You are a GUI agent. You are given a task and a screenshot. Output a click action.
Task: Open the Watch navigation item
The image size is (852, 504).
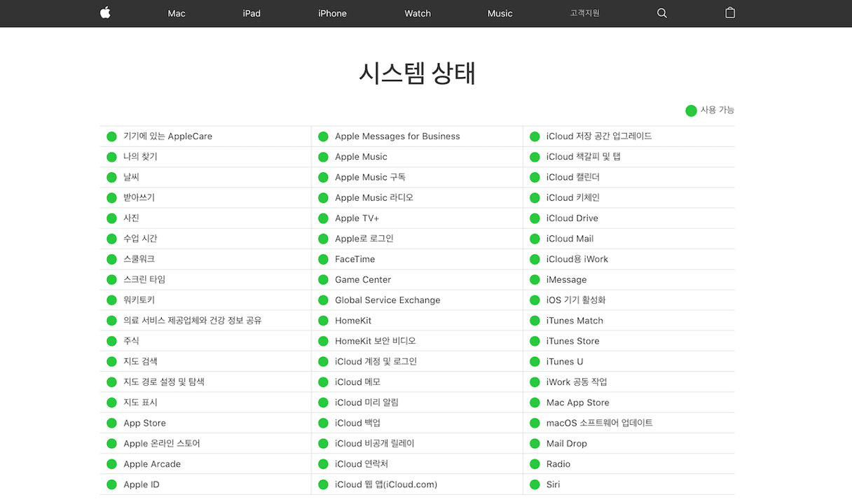tap(418, 13)
